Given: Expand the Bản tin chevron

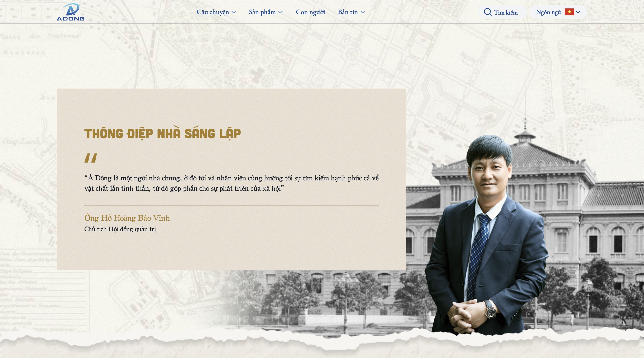Looking at the screenshot, I should click(x=362, y=12).
